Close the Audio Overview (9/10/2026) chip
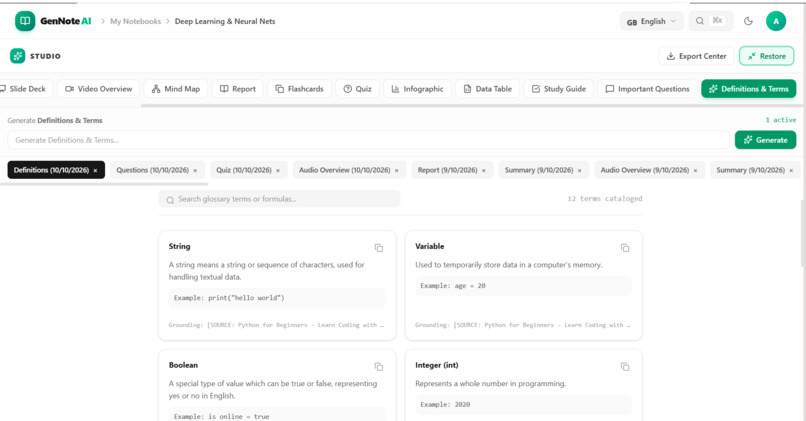This screenshot has width=806, height=421. [x=695, y=171]
